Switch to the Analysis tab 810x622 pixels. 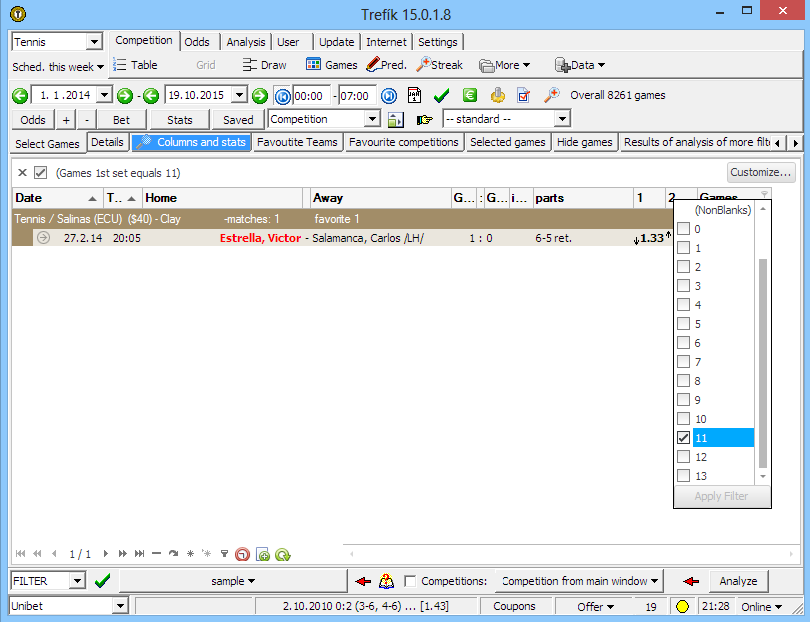pos(245,42)
